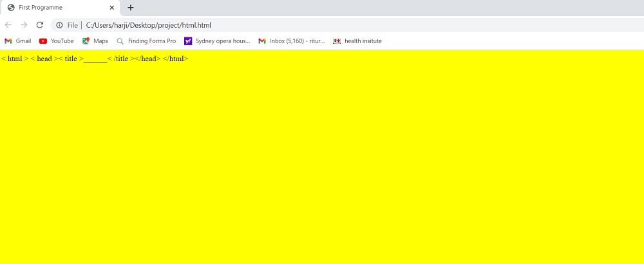The width and height of the screenshot is (644, 264).
Task: Click the html tag text on the page
Action: point(15,59)
